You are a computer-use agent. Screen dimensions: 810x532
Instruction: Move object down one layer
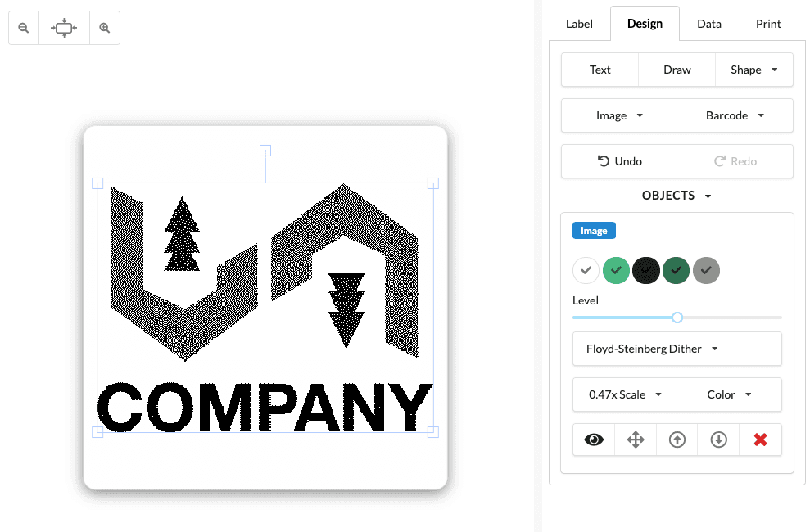[719, 440]
